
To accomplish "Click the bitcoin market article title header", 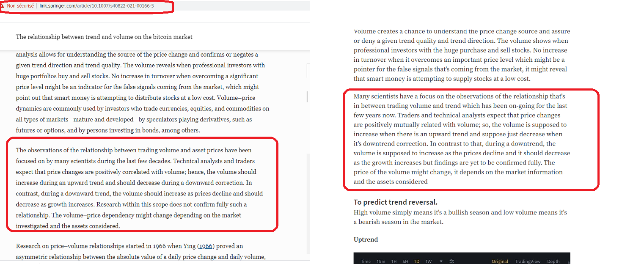I will [104, 37].
